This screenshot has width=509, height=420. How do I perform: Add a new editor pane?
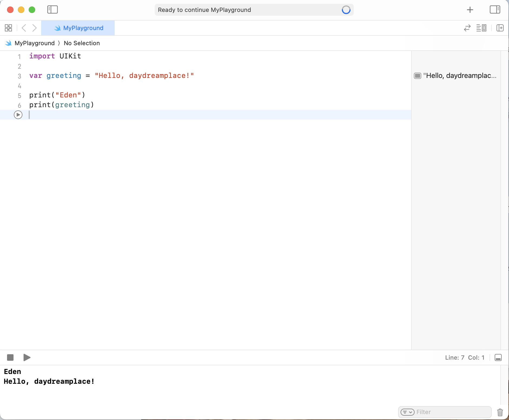click(500, 28)
